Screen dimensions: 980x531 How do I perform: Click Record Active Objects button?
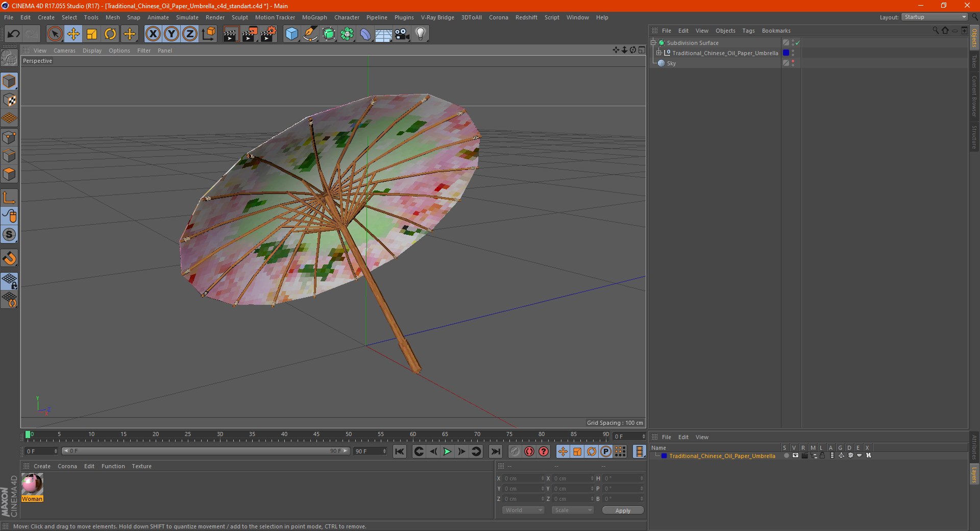point(514,451)
